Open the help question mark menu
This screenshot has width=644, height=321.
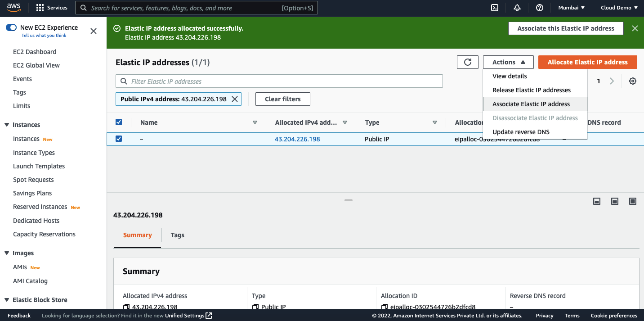540,8
